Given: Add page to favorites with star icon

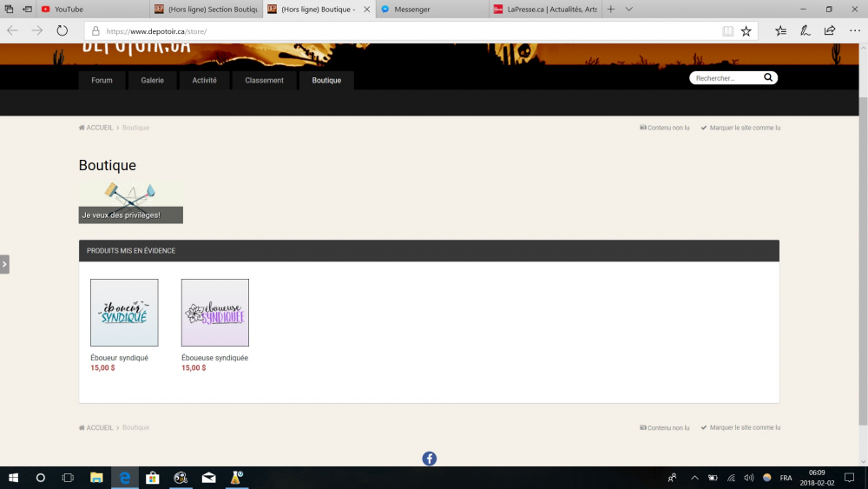Looking at the screenshot, I should click(x=746, y=31).
